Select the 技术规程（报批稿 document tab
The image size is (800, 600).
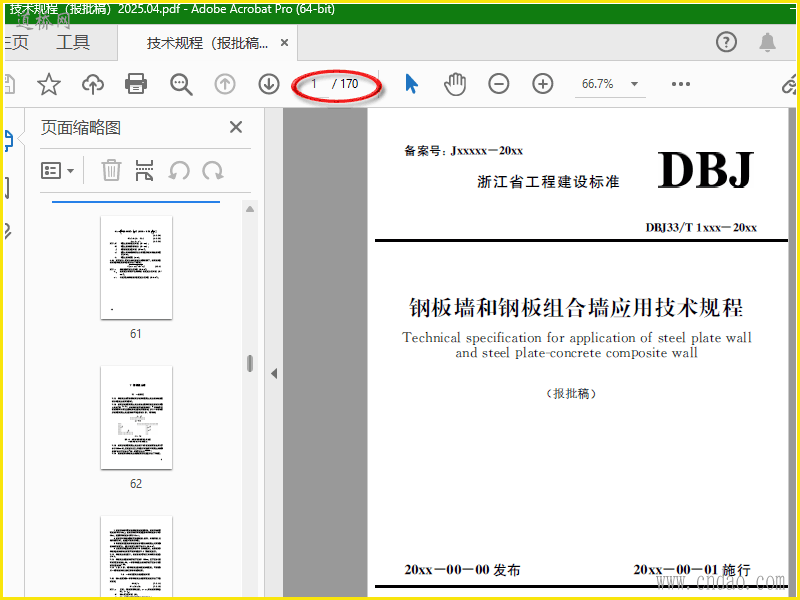(x=207, y=43)
